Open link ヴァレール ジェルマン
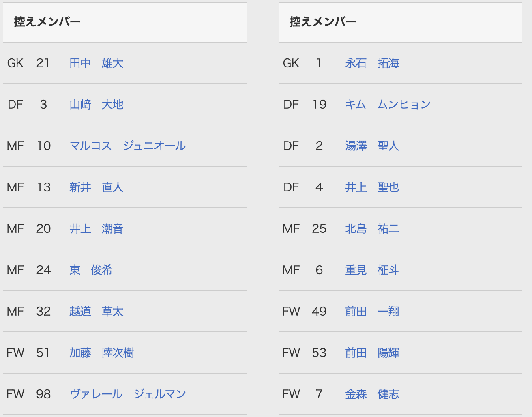Screen dimensions: 532x417 pyautogui.click(x=128, y=394)
